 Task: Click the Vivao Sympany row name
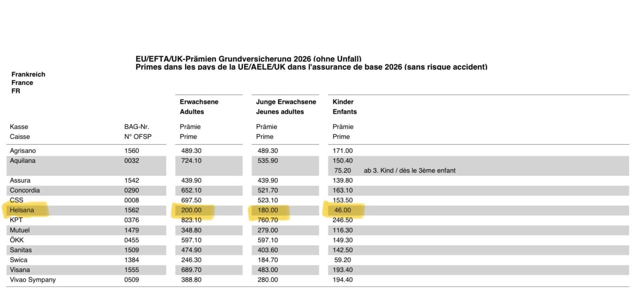(x=33, y=280)
